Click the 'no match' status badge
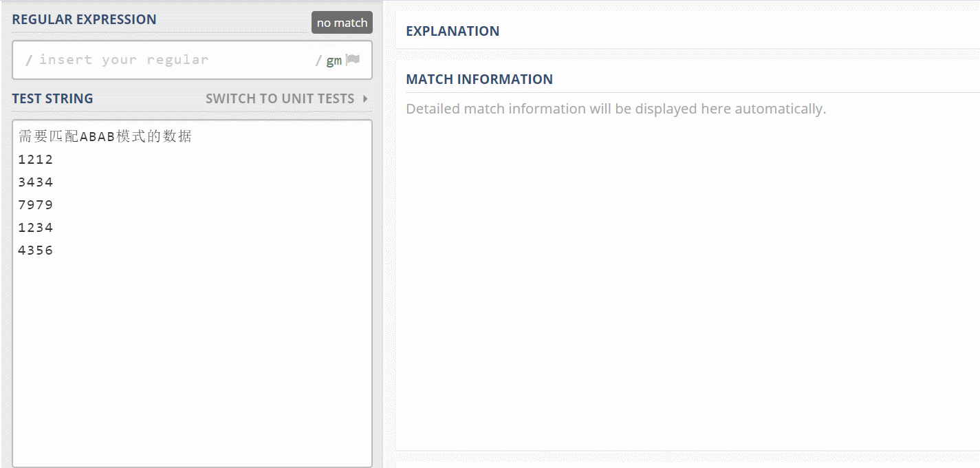 (342, 23)
